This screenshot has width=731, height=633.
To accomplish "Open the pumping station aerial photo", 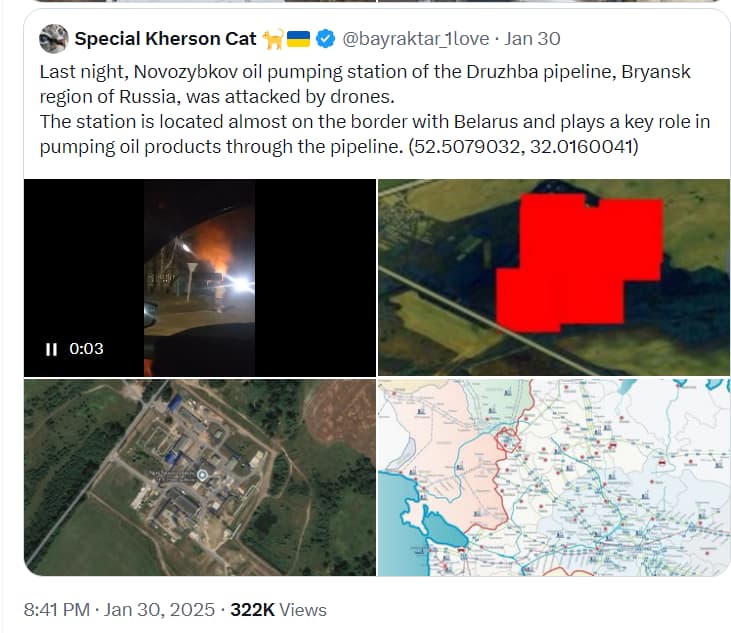I will click(x=200, y=477).
